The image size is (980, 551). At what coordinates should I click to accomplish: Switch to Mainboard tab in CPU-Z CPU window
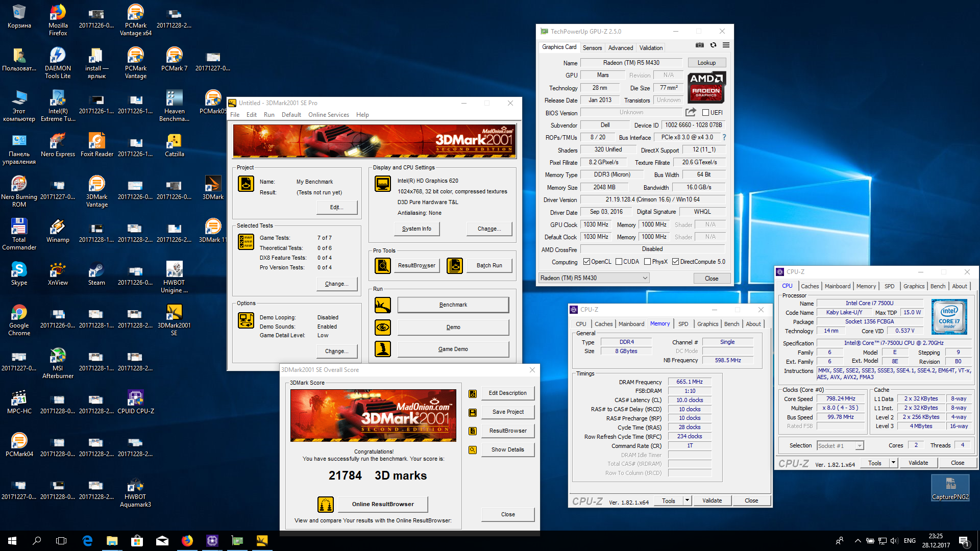pos(838,286)
